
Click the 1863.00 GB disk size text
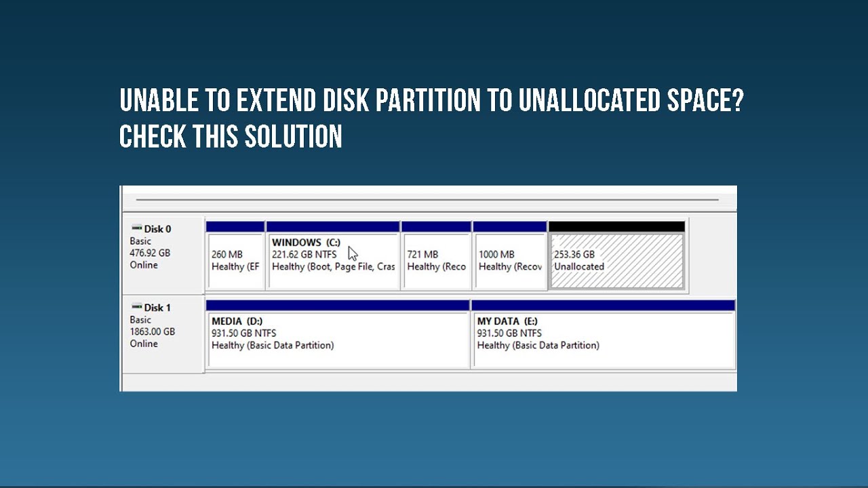click(153, 331)
